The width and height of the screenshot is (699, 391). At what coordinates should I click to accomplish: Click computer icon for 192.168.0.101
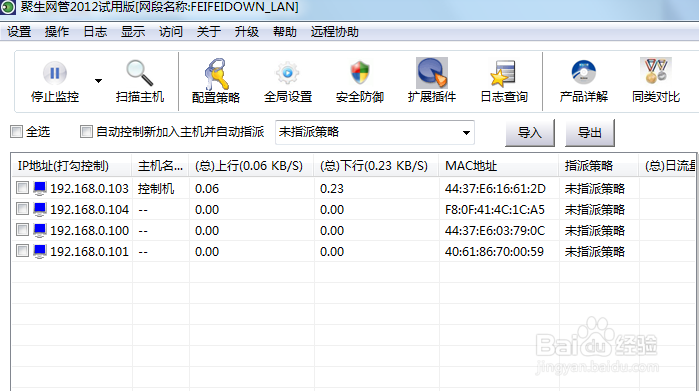click(40, 251)
